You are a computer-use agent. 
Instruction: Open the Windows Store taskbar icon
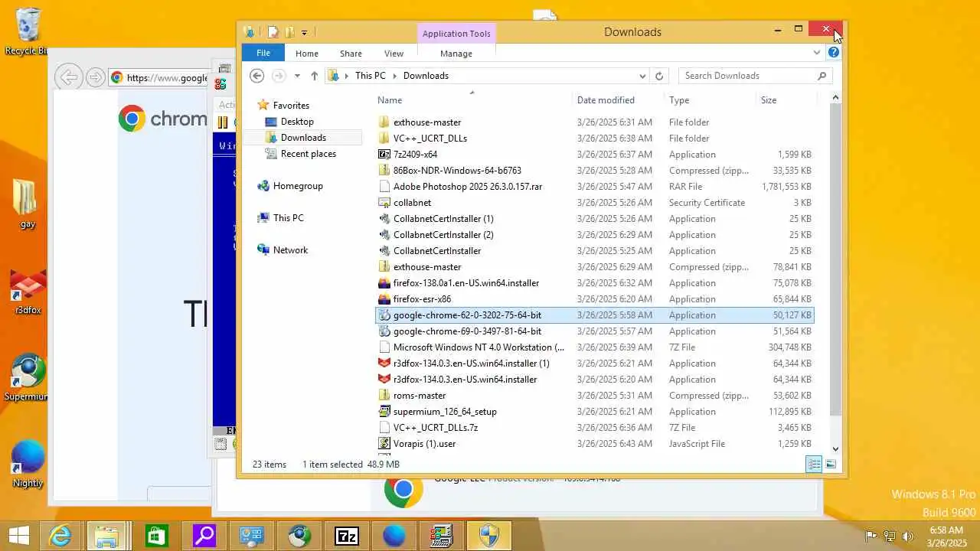(155, 536)
